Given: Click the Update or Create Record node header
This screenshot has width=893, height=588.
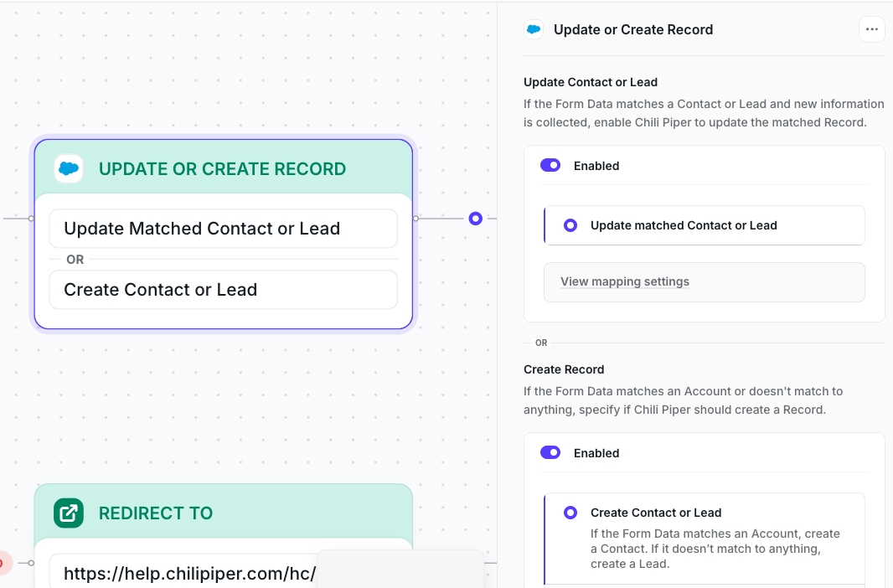Looking at the screenshot, I should [x=223, y=168].
